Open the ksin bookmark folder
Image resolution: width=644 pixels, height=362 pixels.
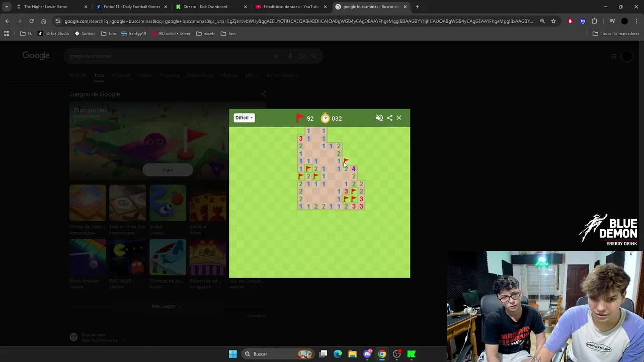coord(108,34)
